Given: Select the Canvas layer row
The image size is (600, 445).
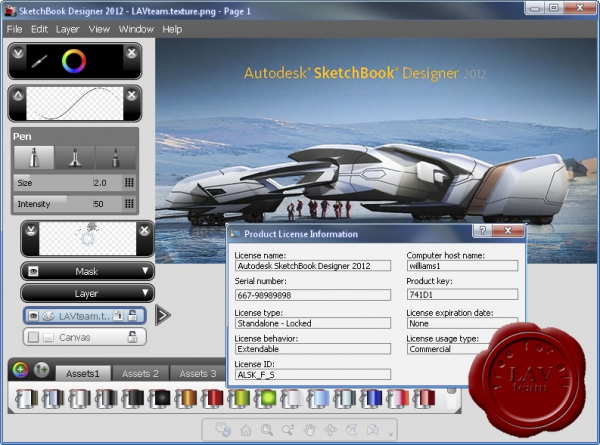Looking at the screenshot, I should 85,337.
